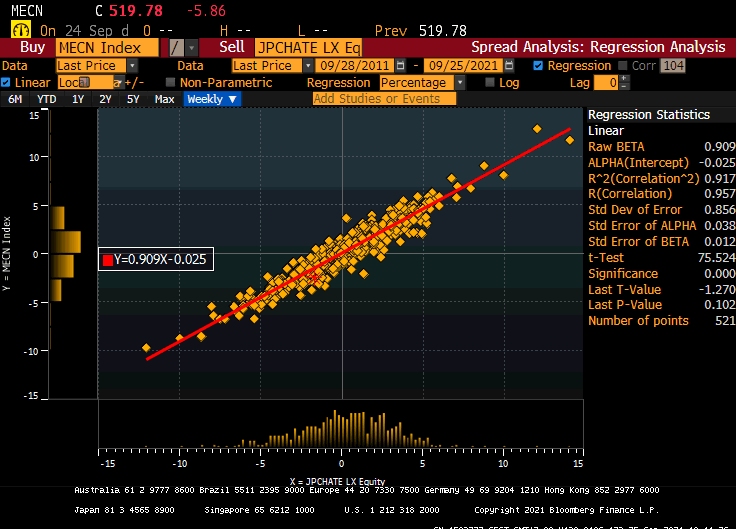Image resolution: width=736 pixels, height=529 pixels.
Task: Decrease the Lag value using minus stepper
Action: [x=624, y=87]
